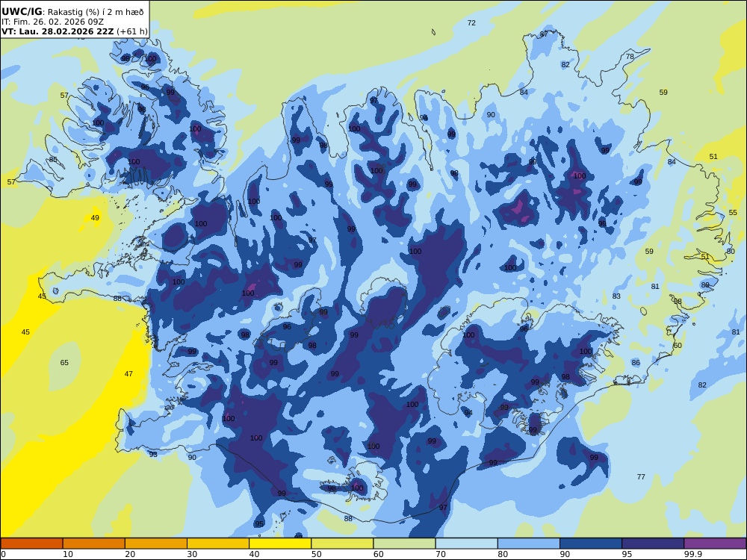Click the 'VT: Lau. 28.02.2026 22Z' line
Image resolution: width=747 pixels, height=560 pixels.
pyautogui.click(x=58, y=31)
